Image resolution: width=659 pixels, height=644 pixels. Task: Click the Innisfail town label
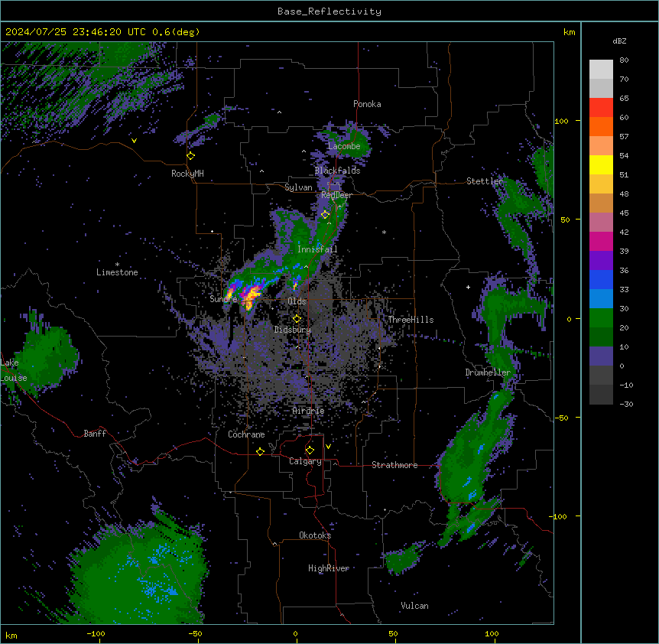tap(317, 249)
